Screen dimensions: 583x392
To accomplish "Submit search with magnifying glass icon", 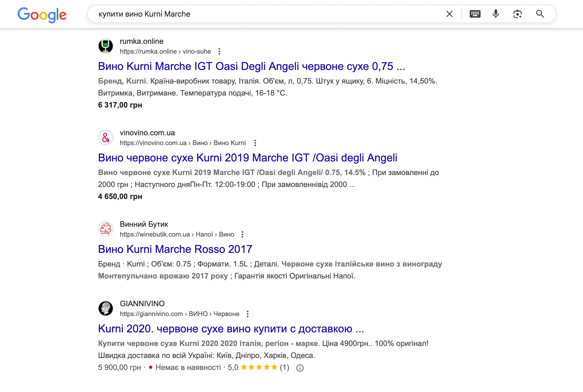I will 540,14.
